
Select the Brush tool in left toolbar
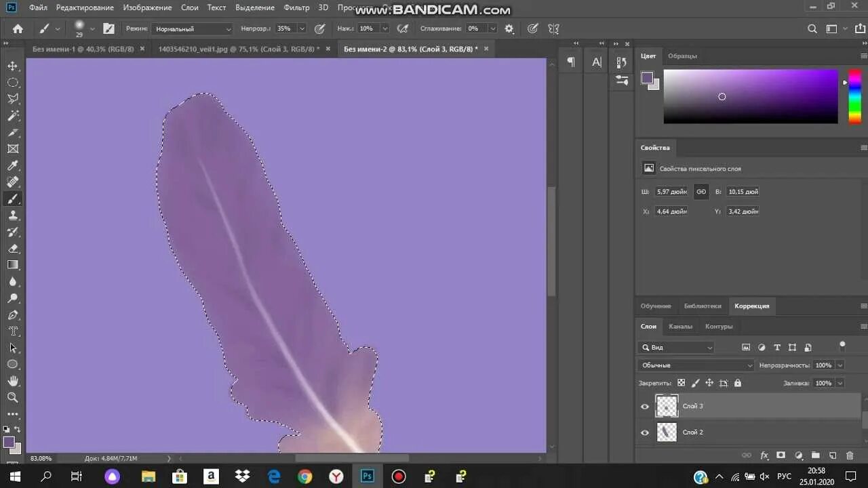[13, 199]
